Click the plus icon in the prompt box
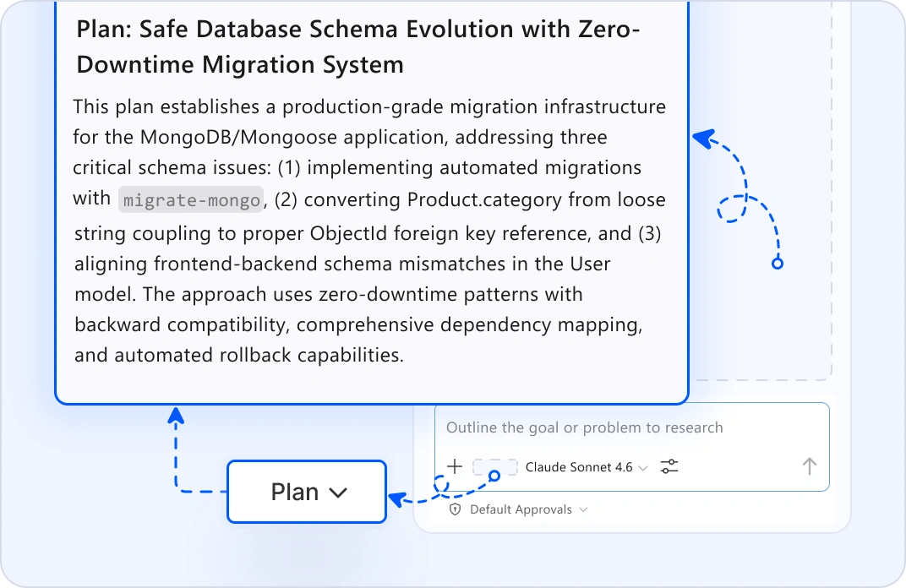906x588 pixels. (x=455, y=466)
